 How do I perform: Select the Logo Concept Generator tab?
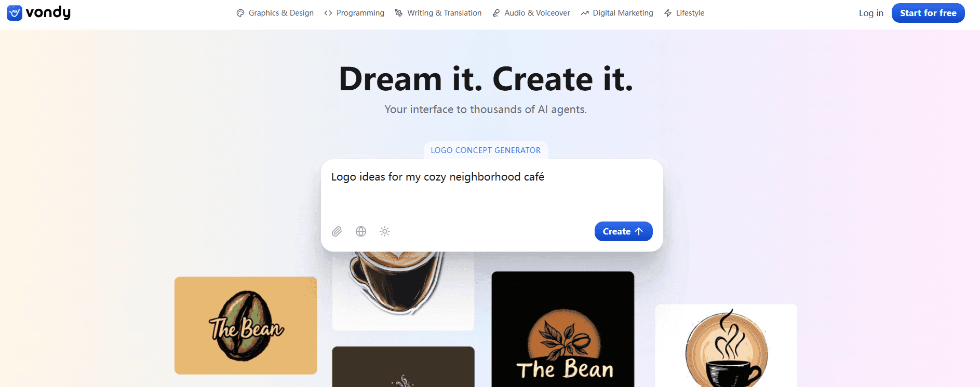coord(486,150)
